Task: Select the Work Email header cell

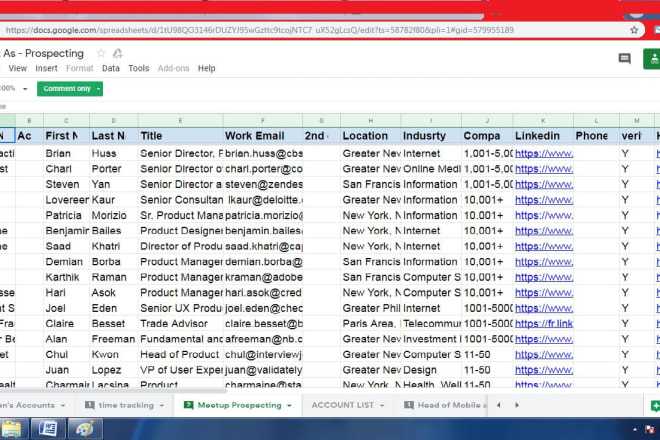Action: point(263,136)
